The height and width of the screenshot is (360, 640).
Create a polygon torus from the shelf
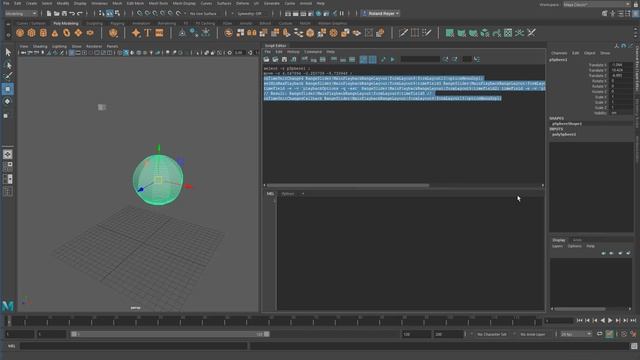pos(67,33)
